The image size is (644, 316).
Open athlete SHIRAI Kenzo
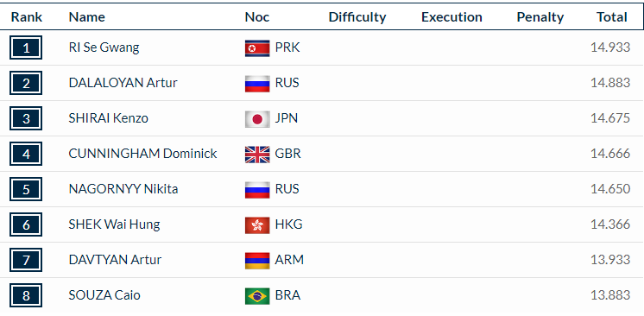coord(109,118)
